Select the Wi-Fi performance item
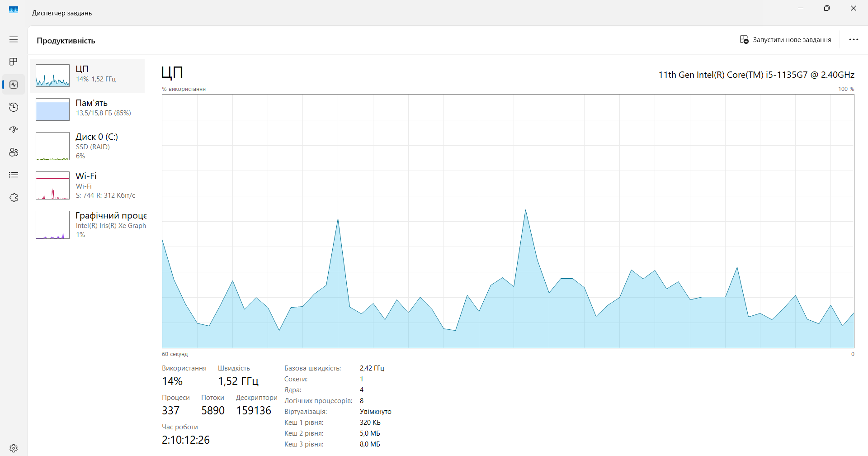868x456 pixels. coord(87,185)
